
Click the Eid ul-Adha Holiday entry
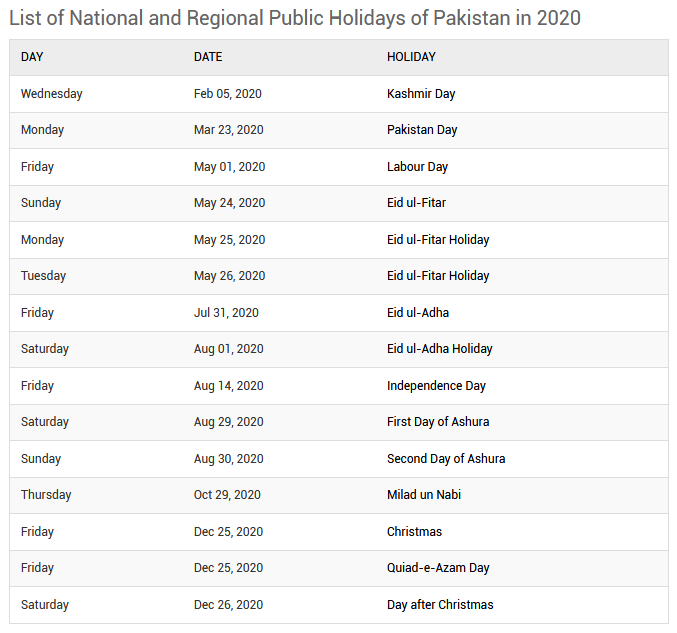[440, 349]
